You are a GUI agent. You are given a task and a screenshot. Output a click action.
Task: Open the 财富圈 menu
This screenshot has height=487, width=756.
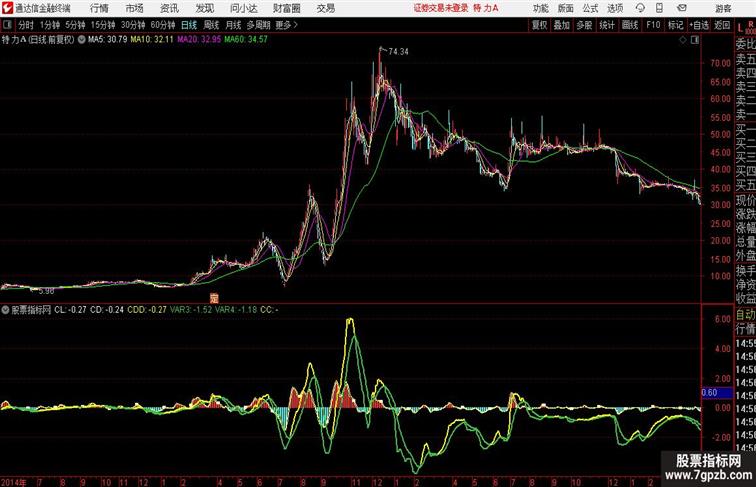286,8
